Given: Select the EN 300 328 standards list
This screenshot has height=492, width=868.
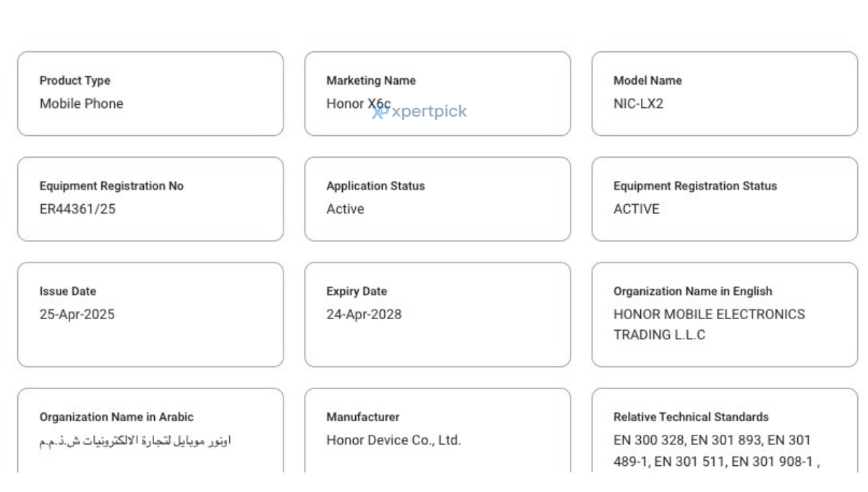Looking at the screenshot, I should [716, 451].
